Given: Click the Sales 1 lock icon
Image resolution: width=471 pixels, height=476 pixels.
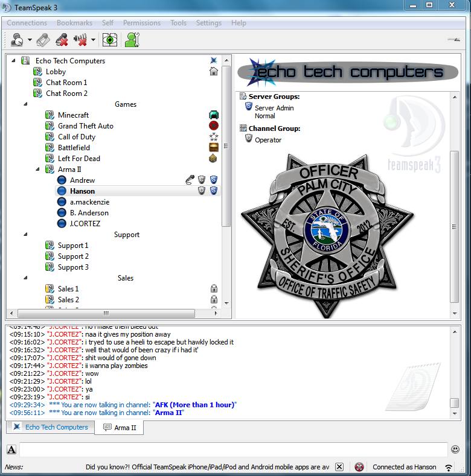Looking at the screenshot, I should pyautogui.click(x=214, y=288).
